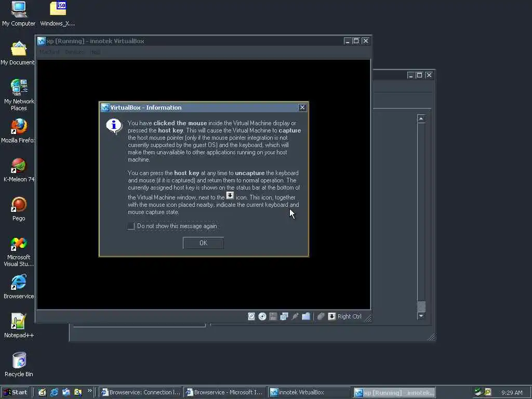532x399 pixels.
Task: Click the CD/DVD disc icon in VM status bar
Action: [x=262, y=316]
